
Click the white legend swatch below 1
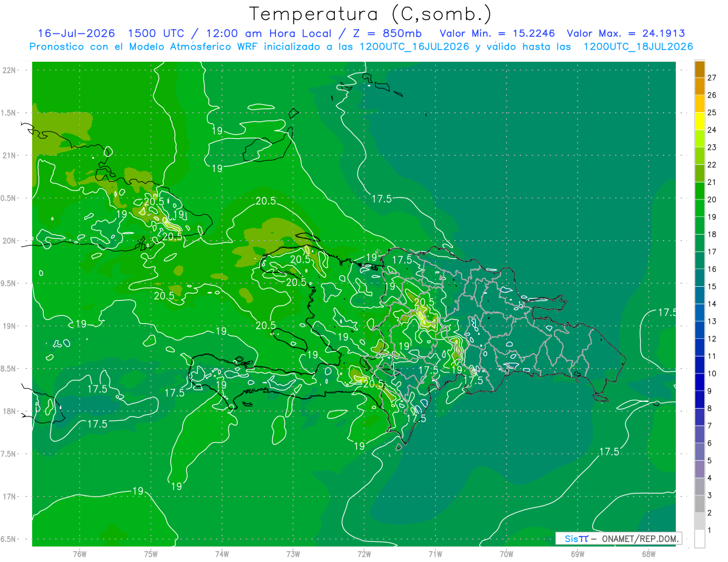tap(699, 540)
